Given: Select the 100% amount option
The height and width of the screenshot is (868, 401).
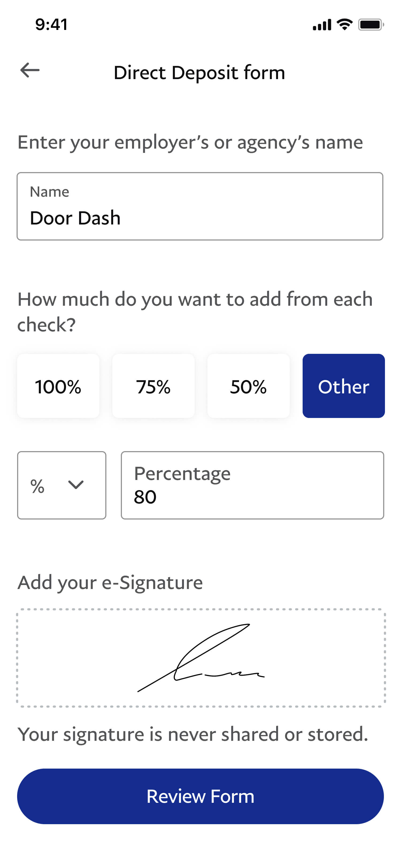Looking at the screenshot, I should click(x=58, y=386).
